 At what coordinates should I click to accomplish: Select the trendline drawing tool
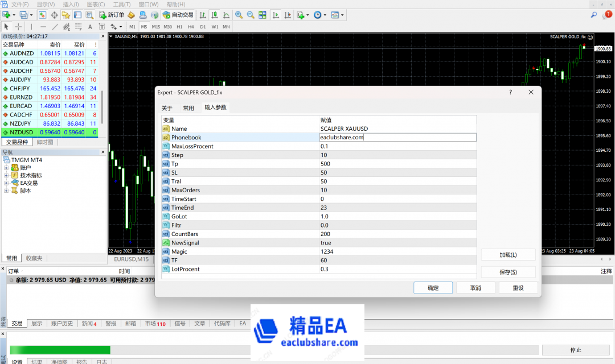[55, 27]
